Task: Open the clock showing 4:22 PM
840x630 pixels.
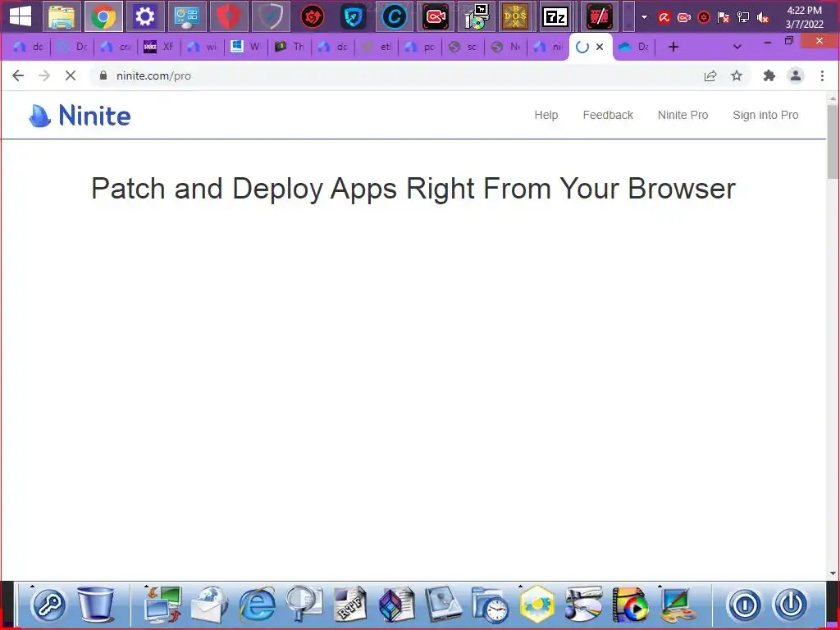Action: tap(804, 17)
